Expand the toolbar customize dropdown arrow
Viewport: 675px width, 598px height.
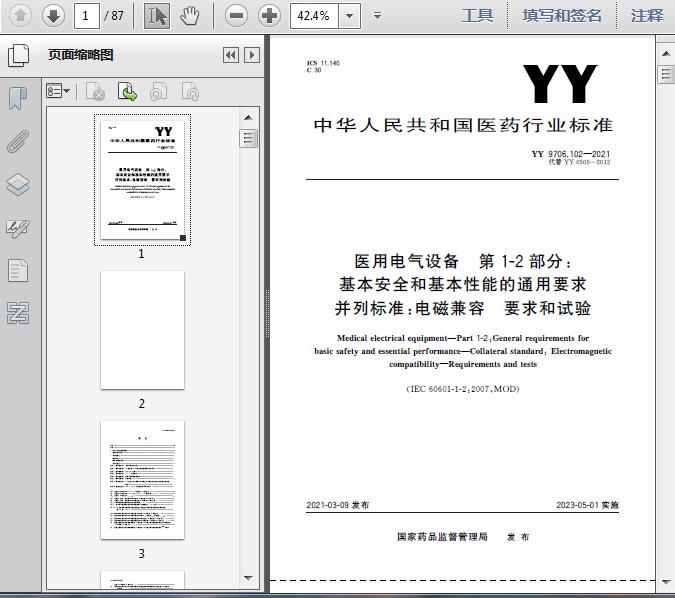click(x=377, y=15)
